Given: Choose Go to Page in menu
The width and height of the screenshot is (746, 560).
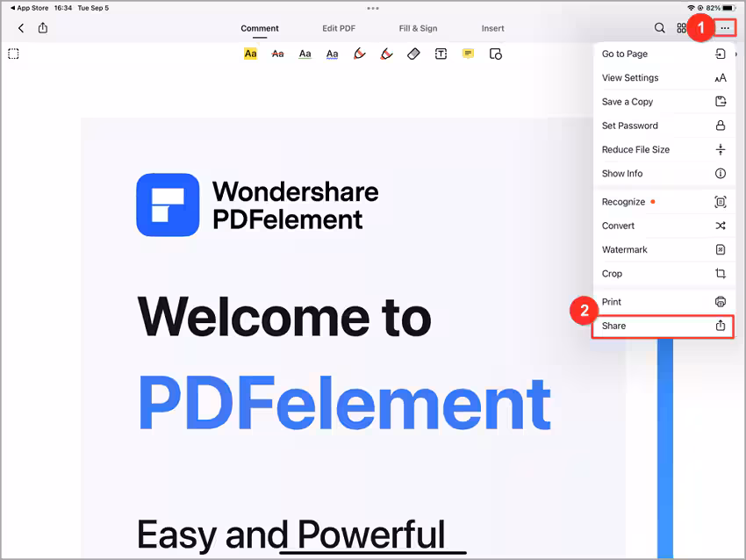Looking at the screenshot, I should 664,54.
